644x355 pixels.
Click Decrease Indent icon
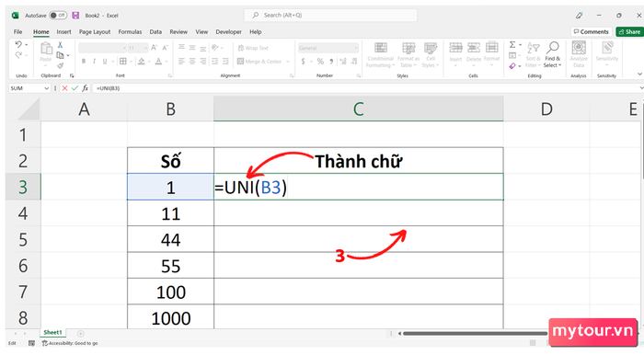click(x=214, y=61)
